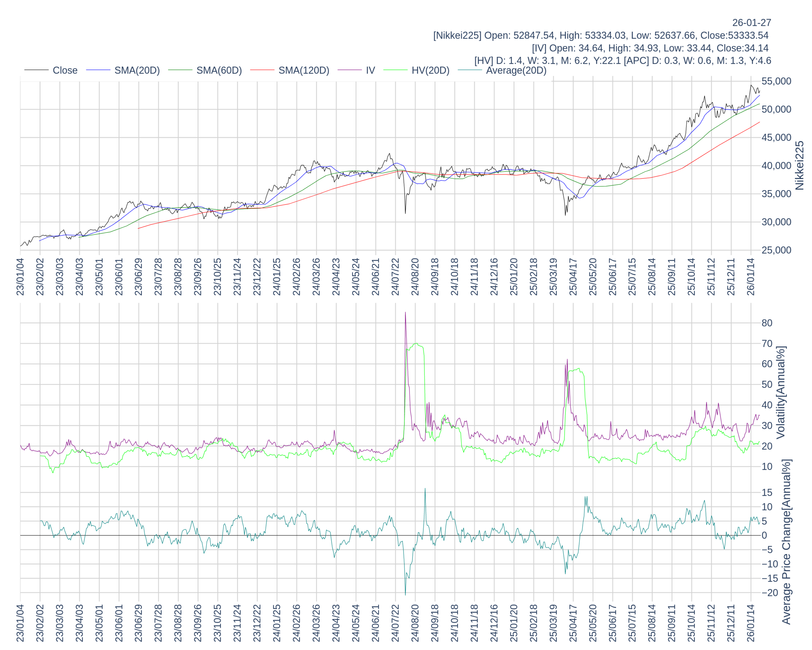The image size is (812, 650).
Task: Click the 25/04/17 date label on bottom axis
Action: (x=573, y=623)
